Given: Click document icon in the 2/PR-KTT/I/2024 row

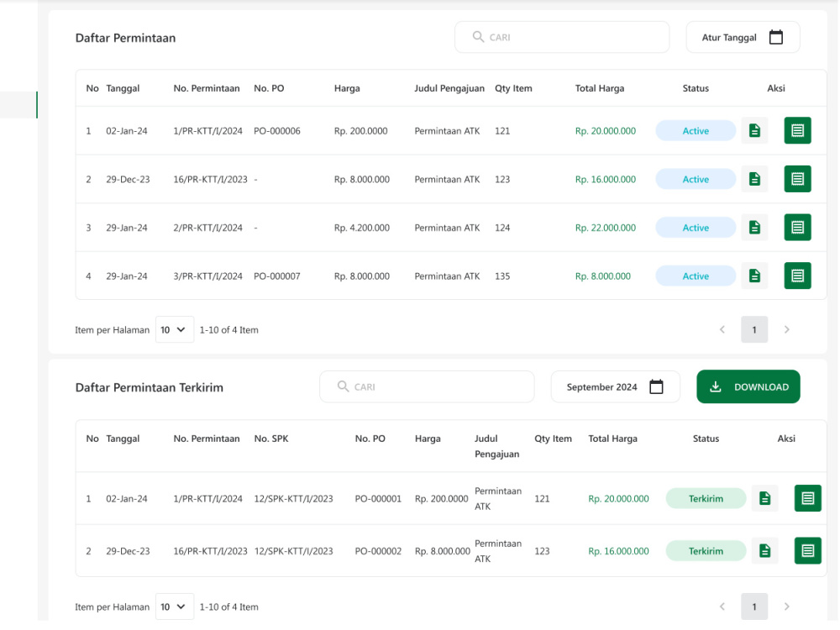Looking at the screenshot, I should coord(754,228).
